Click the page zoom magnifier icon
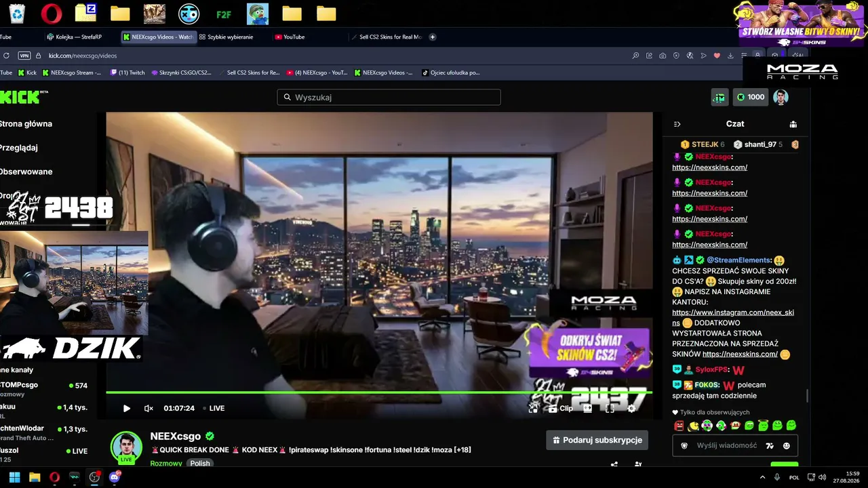Screen dimensions: 868x488 coord(635,56)
